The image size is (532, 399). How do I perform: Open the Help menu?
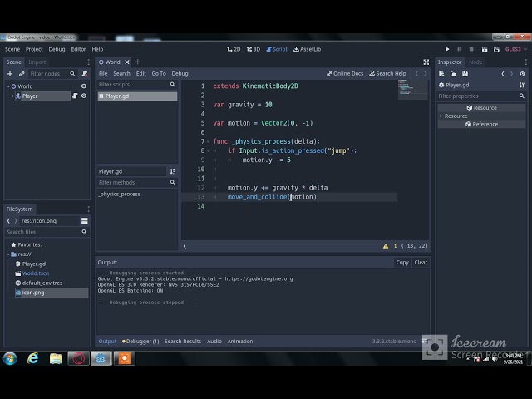97,49
